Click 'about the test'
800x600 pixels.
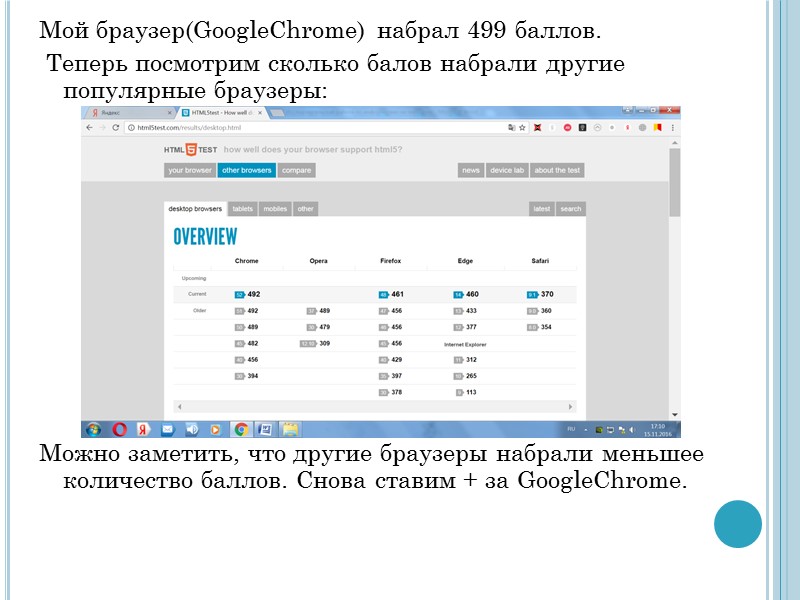pos(557,170)
